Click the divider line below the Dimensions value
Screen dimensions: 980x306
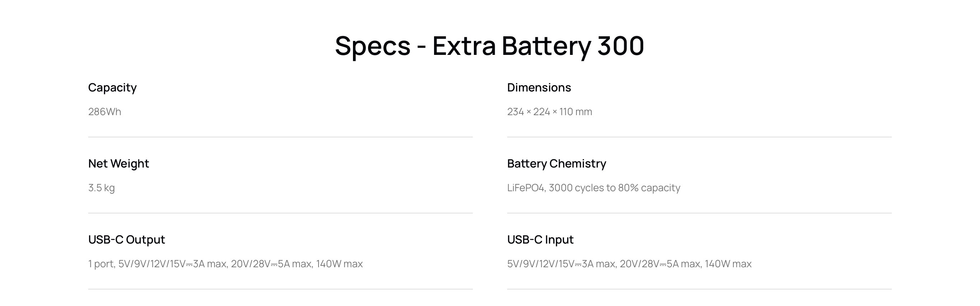699,137
